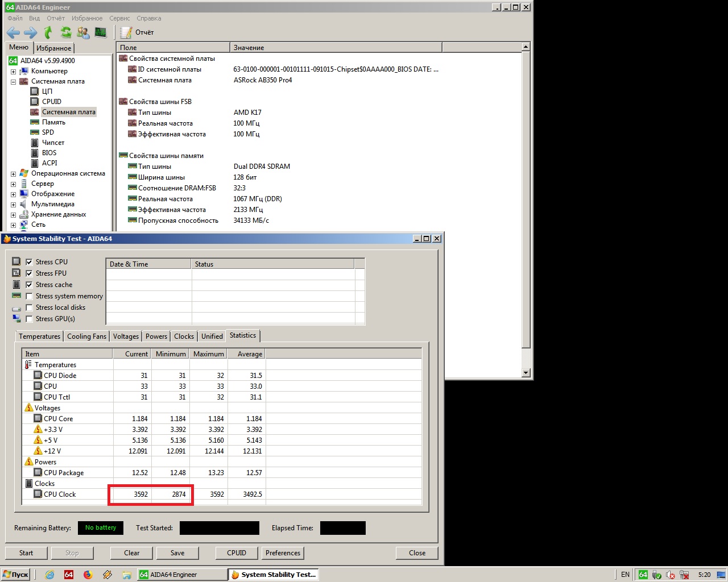
Task: Click Save in System Stability Test
Action: 177,553
